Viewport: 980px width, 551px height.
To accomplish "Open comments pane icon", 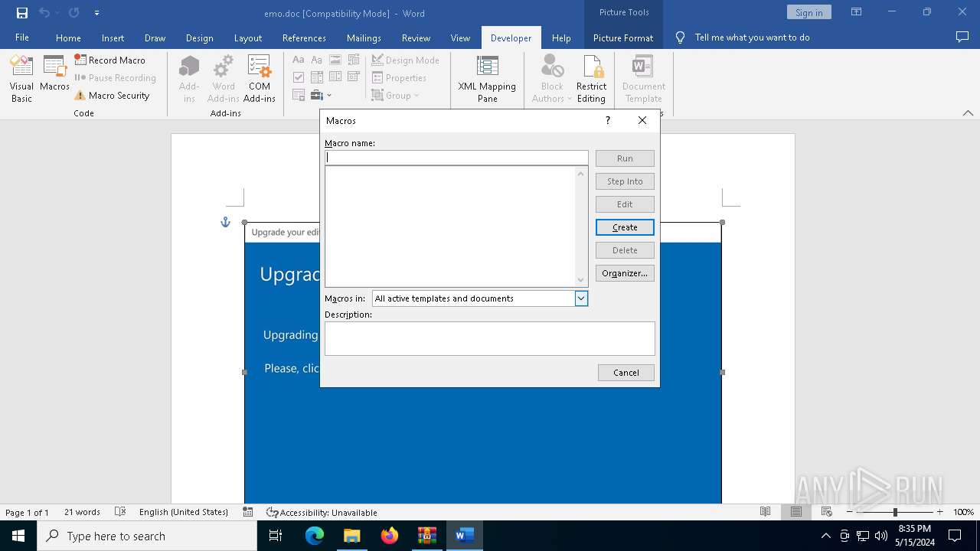I will 962,37.
